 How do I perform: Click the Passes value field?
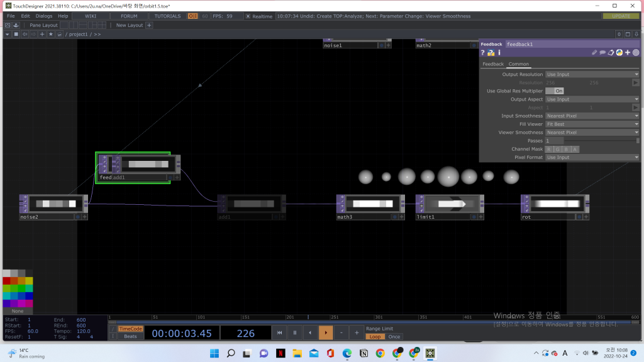[x=555, y=141]
